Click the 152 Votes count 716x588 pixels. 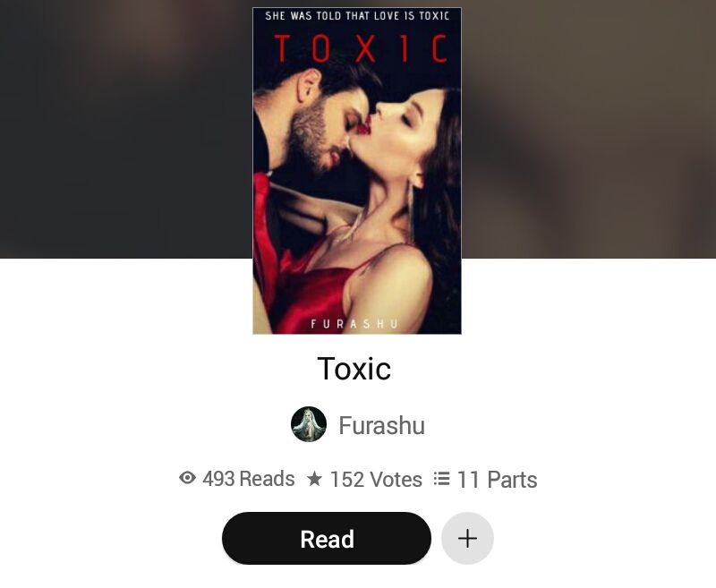(376, 480)
